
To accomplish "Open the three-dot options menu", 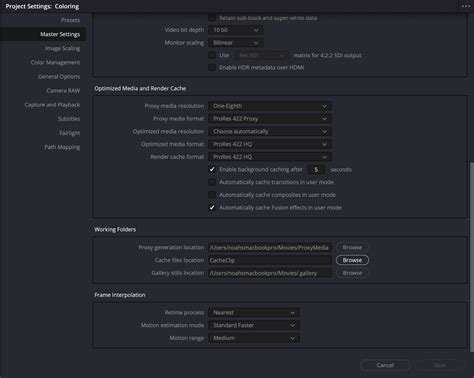I will [x=466, y=6].
